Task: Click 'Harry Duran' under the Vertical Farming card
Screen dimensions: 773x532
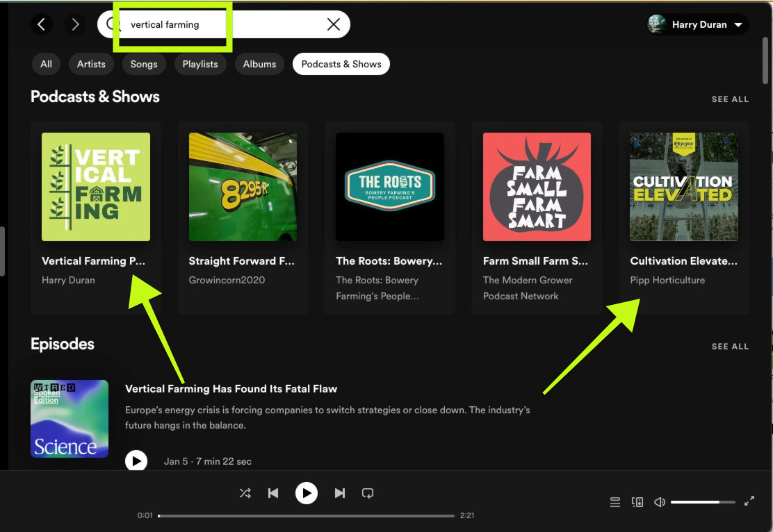Action: pos(69,280)
